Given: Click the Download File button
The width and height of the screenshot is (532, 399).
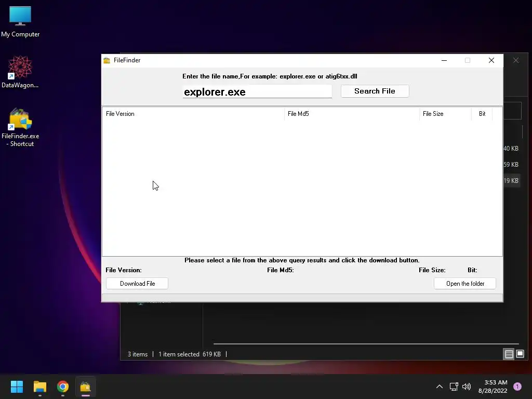Looking at the screenshot, I should (137, 284).
